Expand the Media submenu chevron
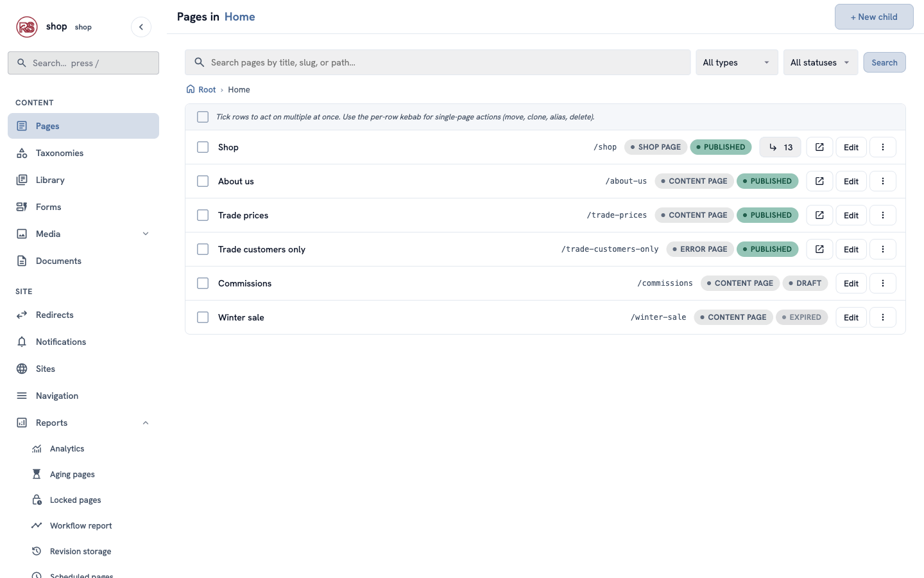The image size is (924, 578). [146, 234]
